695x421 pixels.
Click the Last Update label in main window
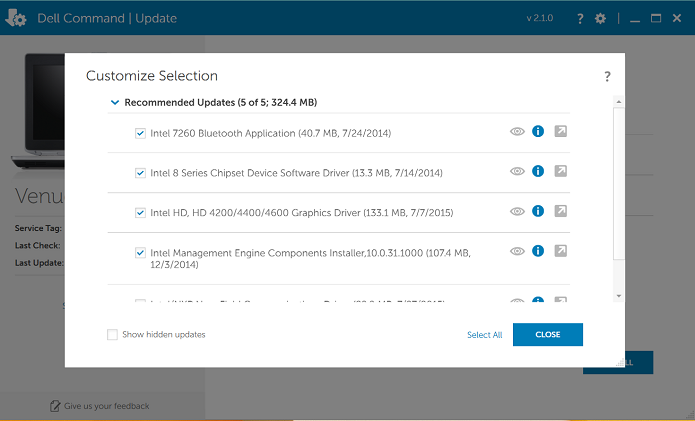39,263
